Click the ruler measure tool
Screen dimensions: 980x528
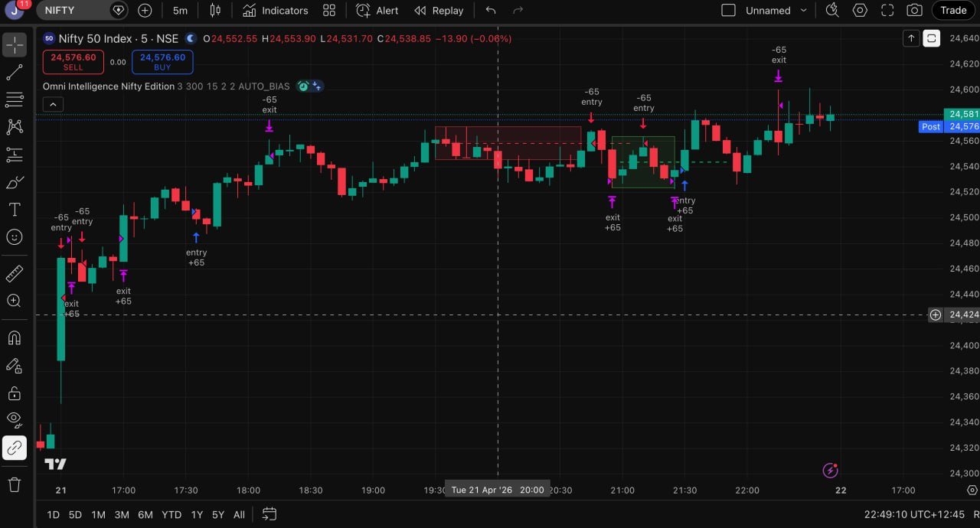pos(15,273)
